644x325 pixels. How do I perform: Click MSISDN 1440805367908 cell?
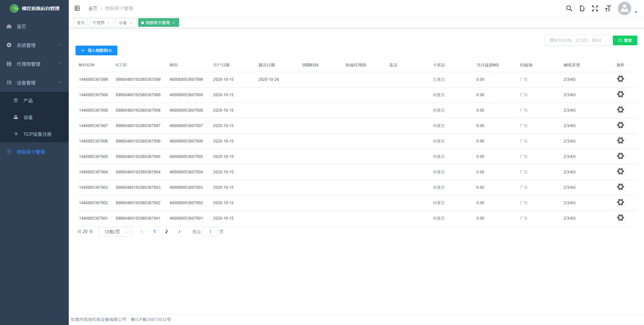click(93, 110)
